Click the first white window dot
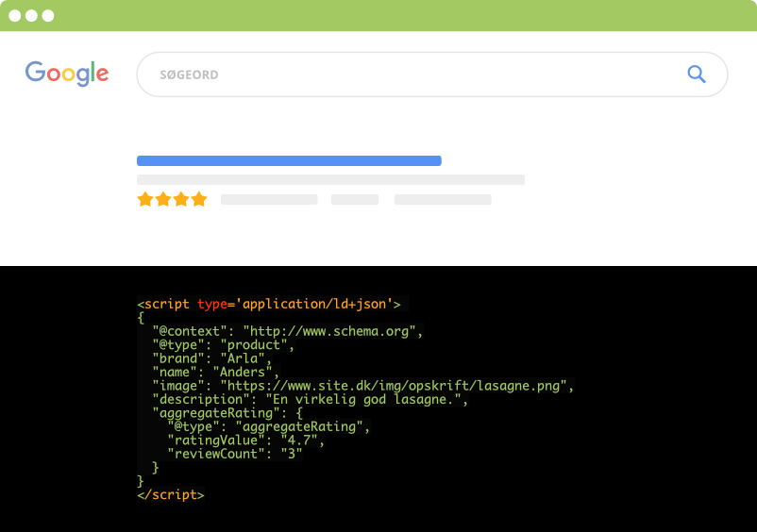This screenshot has height=532, width=757. 15,16
